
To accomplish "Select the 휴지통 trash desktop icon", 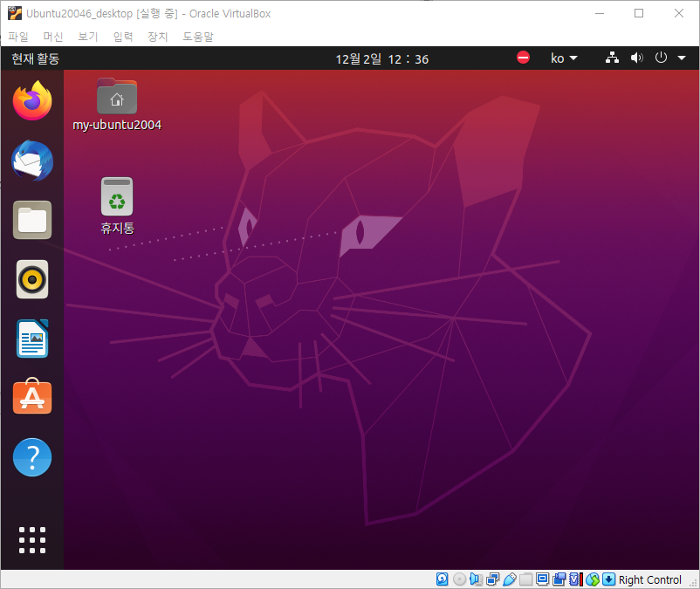I will click(117, 206).
